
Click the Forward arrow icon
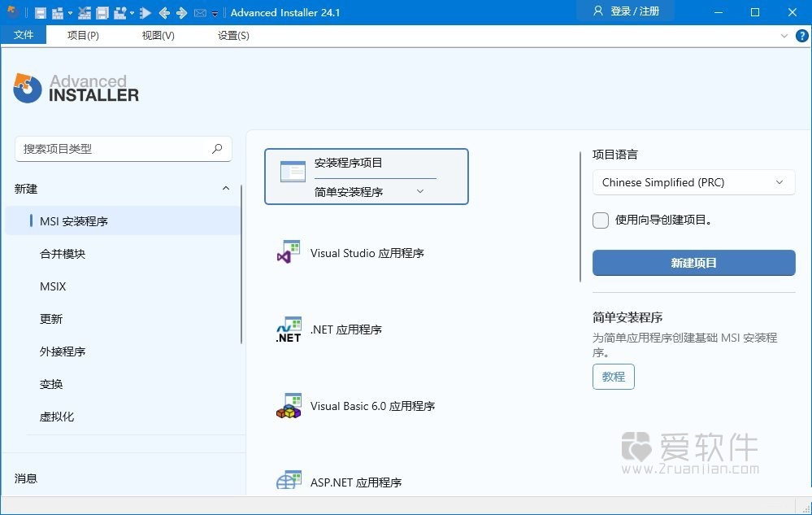pos(181,13)
